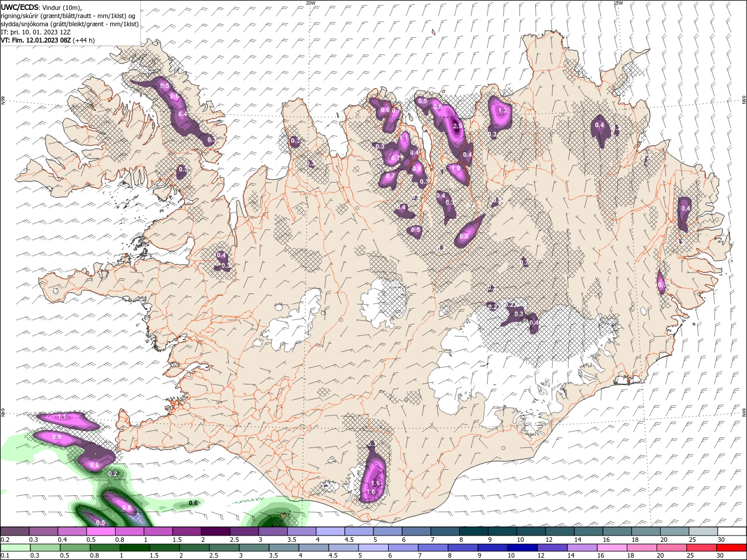Click the '0.1' label in the lower legend row
This screenshot has width=747, height=560.
click(x=5, y=556)
